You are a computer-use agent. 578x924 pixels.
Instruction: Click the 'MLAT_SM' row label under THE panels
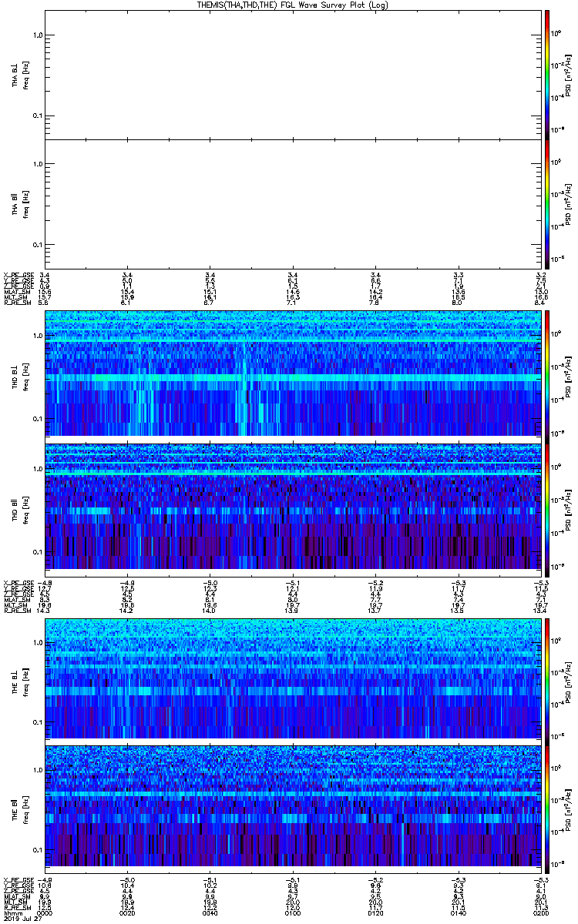[17, 896]
